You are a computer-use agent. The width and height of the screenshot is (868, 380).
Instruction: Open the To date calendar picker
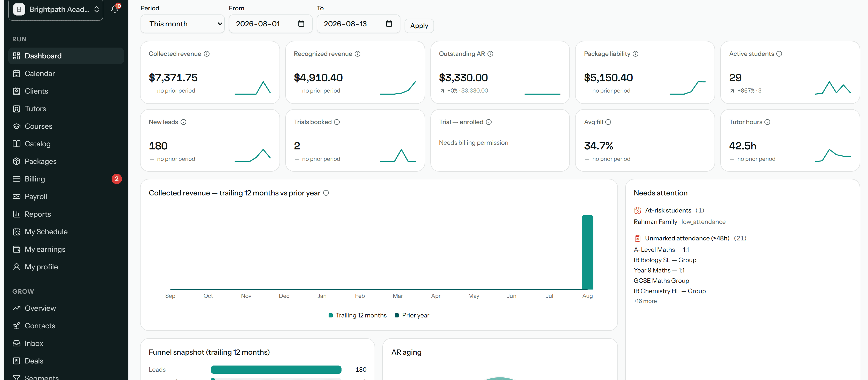(x=389, y=24)
